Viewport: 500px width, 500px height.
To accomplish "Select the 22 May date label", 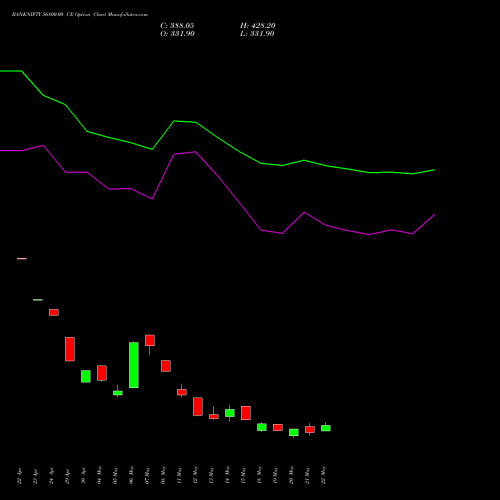I will pyautogui.click(x=323, y=475).
